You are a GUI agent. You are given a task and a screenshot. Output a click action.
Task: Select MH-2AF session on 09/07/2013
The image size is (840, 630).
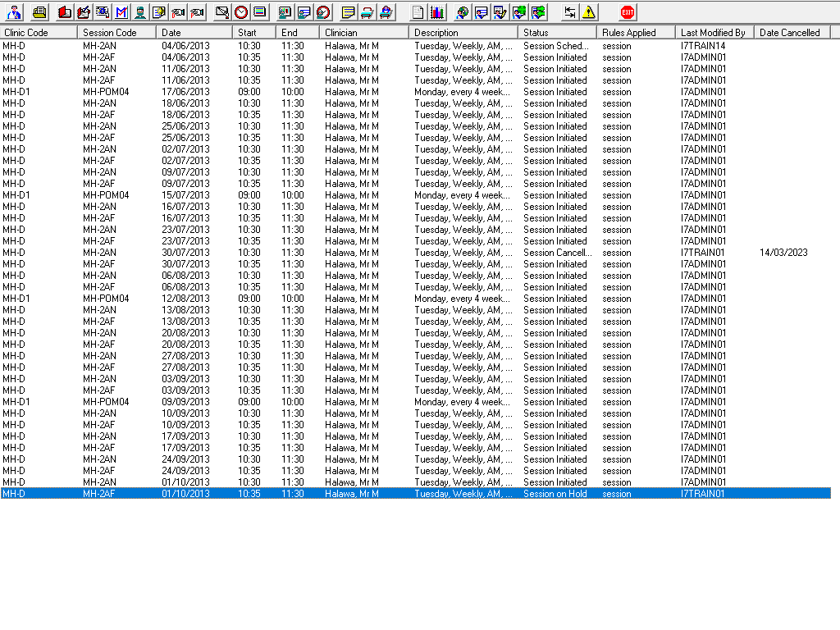(x=415, y=184)
